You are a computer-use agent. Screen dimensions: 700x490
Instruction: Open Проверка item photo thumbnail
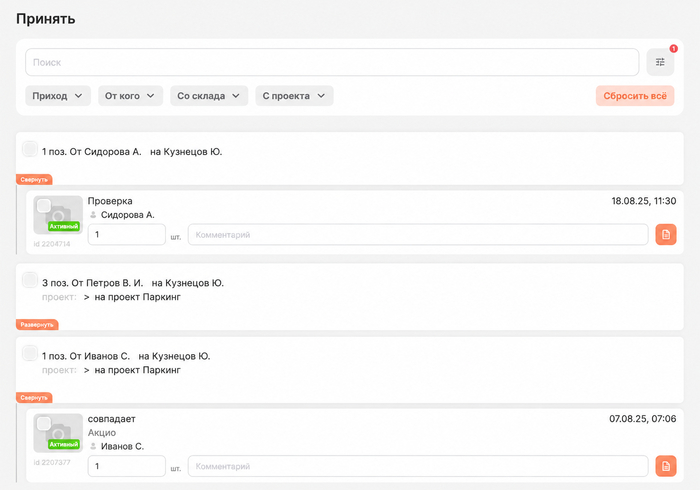[x=58, y=215]
